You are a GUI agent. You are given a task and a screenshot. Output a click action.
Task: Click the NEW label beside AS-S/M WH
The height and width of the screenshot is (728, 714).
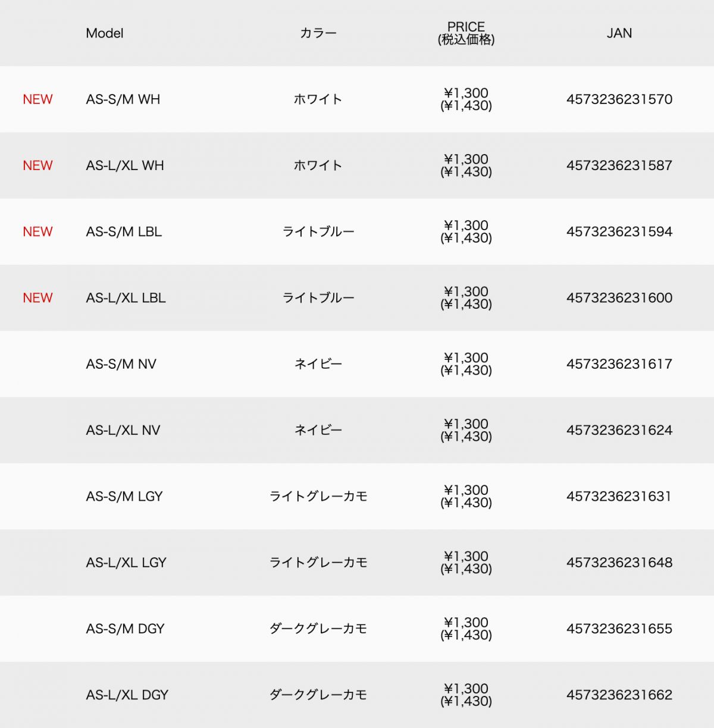click(x=37, y=99)
